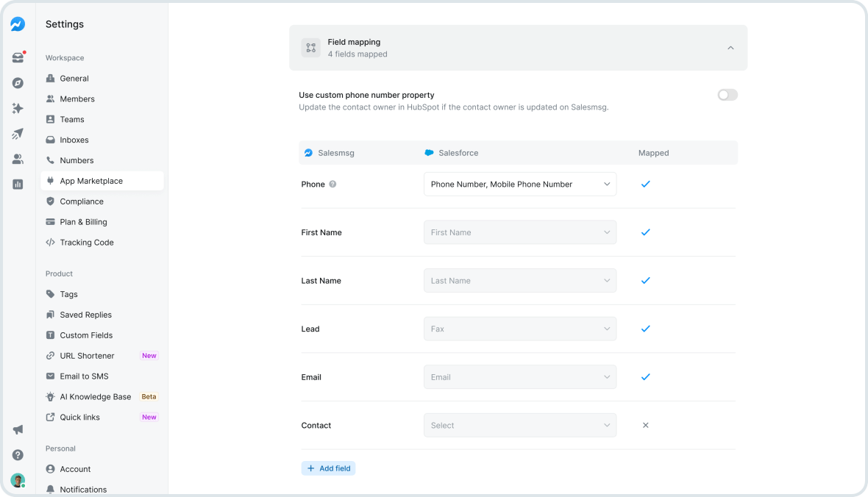The width and height of the screenshot is (868, 497).
Task: Click the AI sparkles icon in left sidebar
Action: 18,108
